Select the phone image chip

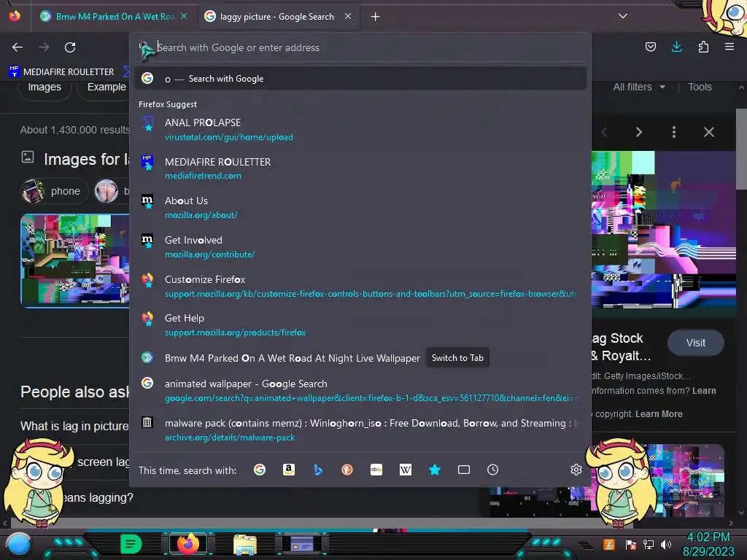(x=55, y=191)
